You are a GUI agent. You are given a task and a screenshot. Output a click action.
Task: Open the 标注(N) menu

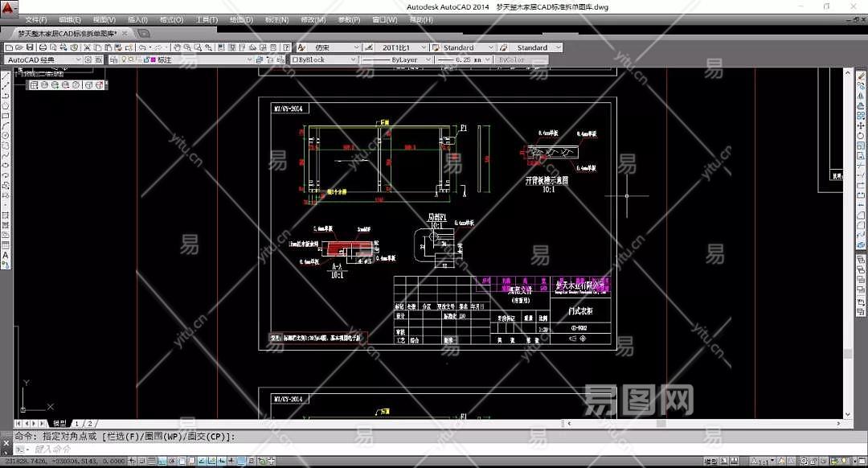276,19
